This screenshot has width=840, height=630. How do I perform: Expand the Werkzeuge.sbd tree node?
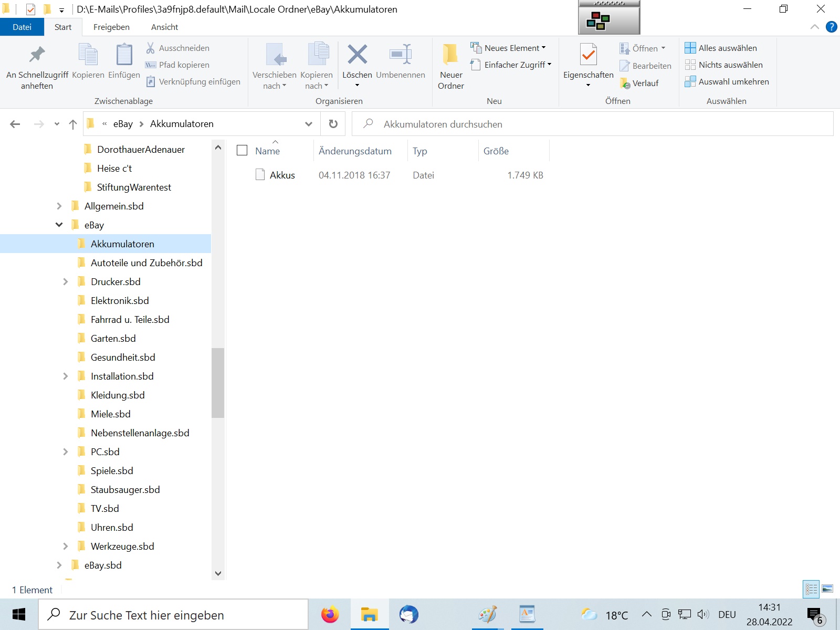[x=66, y=546]
